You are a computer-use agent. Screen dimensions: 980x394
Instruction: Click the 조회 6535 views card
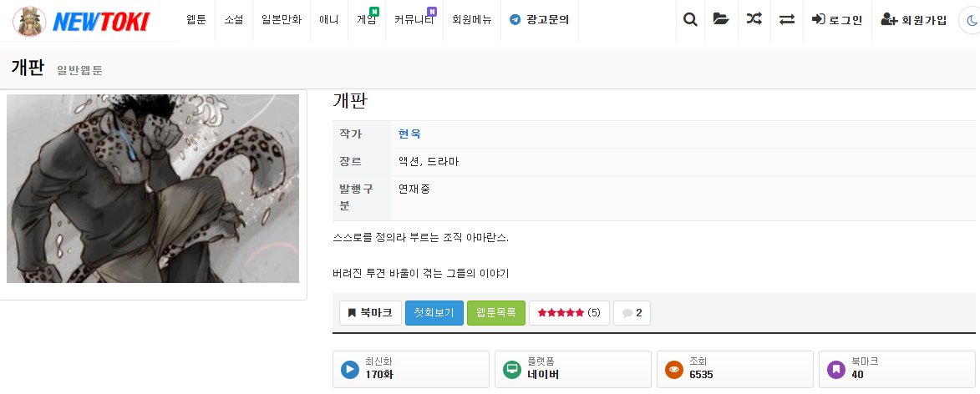(x=735, y=370)
